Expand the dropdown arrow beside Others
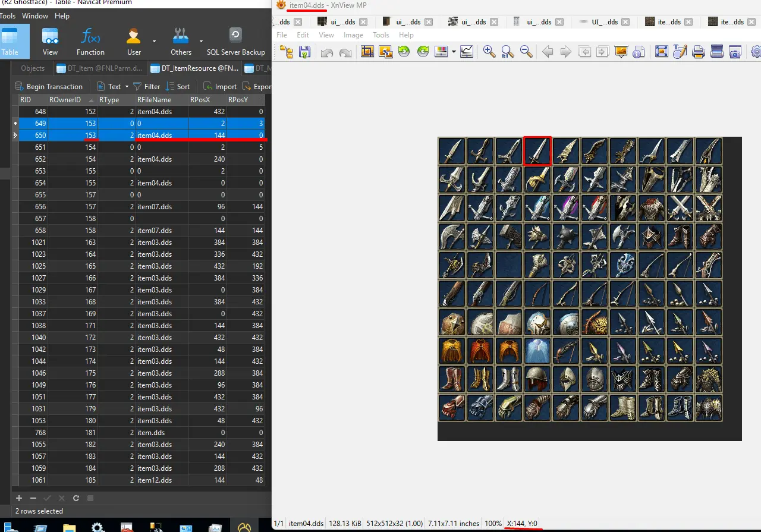The height and width of the screenshot is (532, 761). coord(201,42)
